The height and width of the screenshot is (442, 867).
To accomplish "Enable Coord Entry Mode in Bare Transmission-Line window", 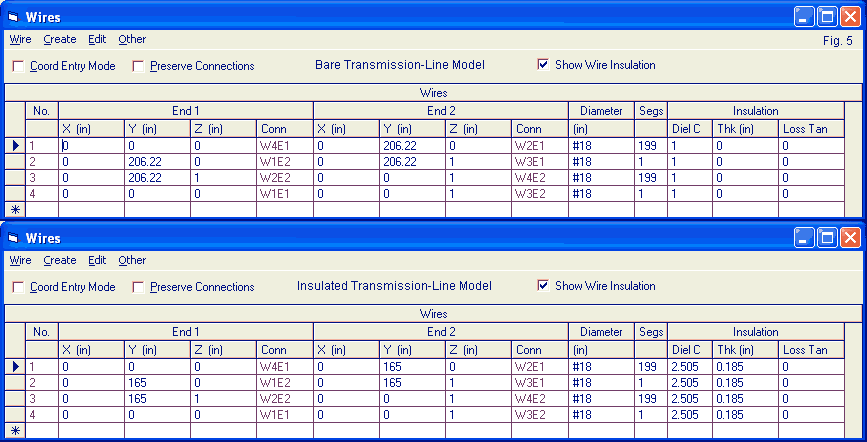I will pos(19,66).
